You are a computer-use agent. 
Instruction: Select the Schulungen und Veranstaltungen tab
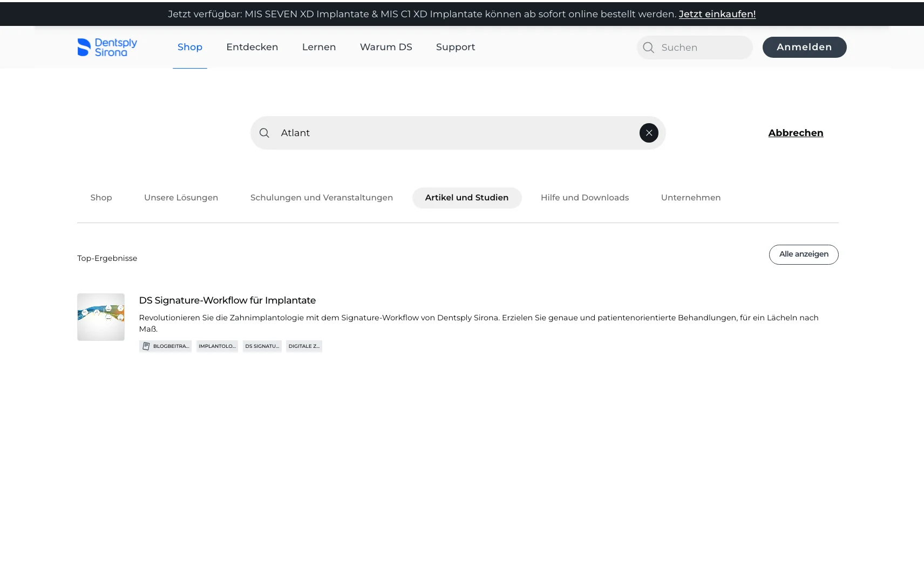pyautogui.click(x=322, y=198)
